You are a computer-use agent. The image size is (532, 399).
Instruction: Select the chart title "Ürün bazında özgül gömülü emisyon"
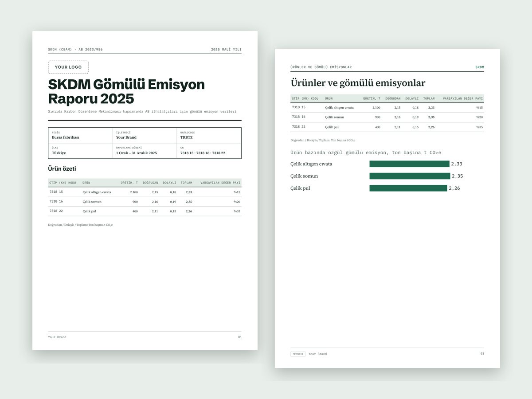click(x=366, y=153)
